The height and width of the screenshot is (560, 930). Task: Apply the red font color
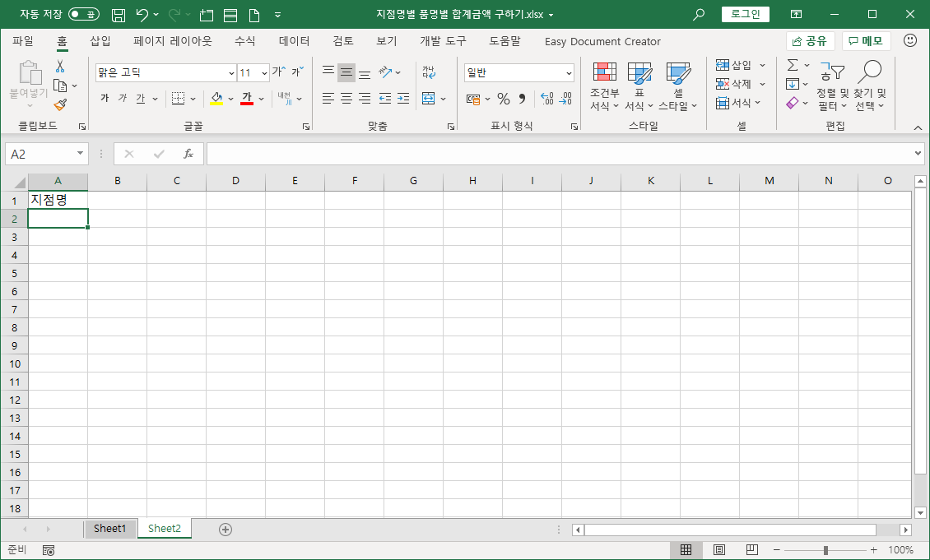point(248,99)
